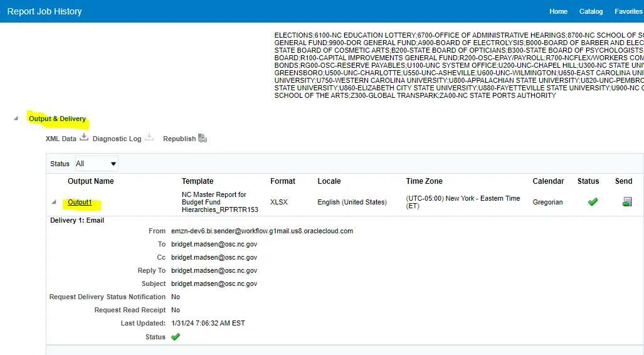The width and height of the screenshot is (644, 355).
Task: Click the Calendar column header
Action: (548, 181)
